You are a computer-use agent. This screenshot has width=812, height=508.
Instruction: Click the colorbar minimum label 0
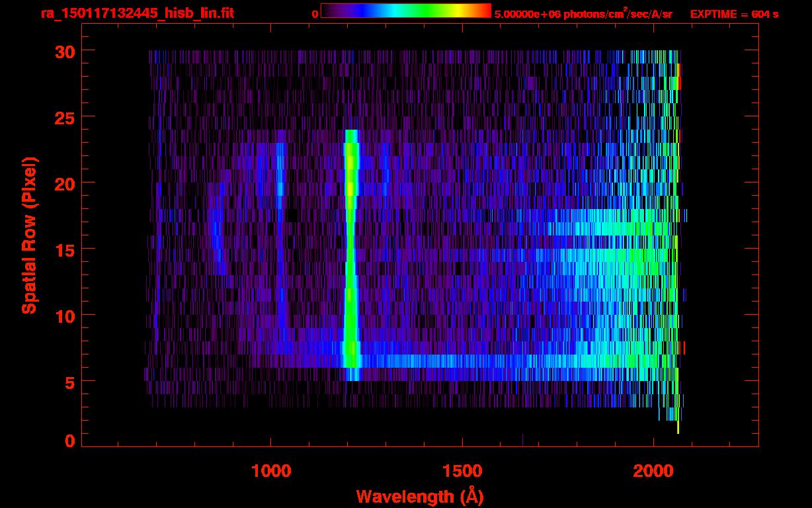315,14
